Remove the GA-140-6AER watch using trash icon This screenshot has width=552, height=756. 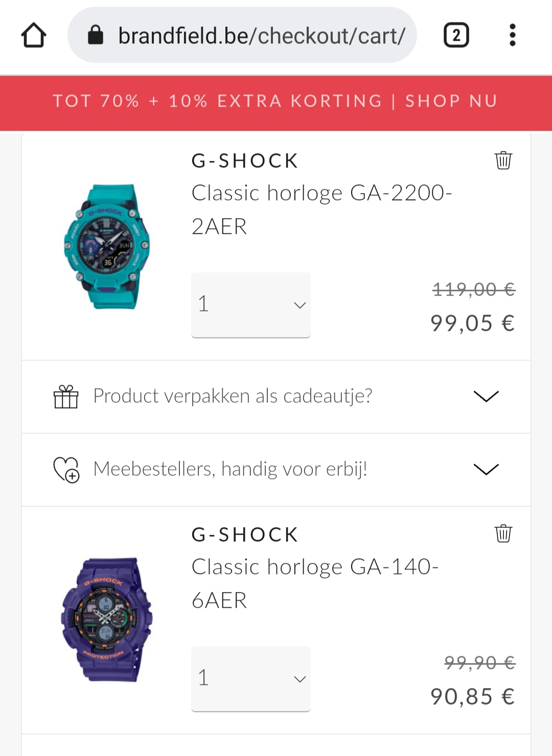(503, 533)
